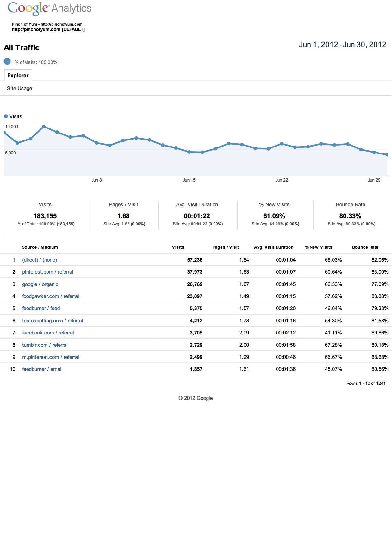Viewport: 392px width, 555px height.
Task: Switch to the Explorer tab
Action: coord(18,75)
